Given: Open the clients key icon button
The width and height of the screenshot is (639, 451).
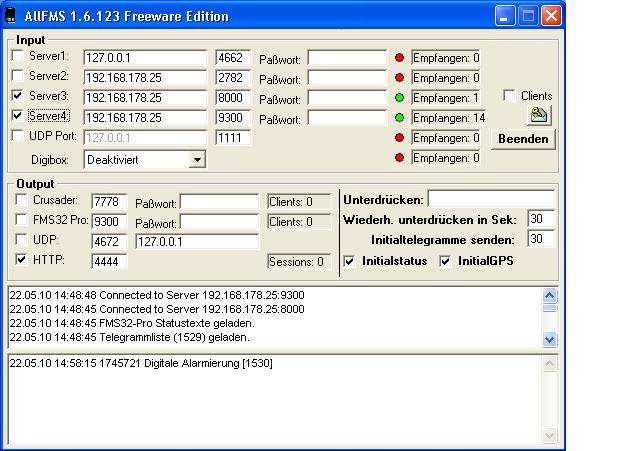Looking at the screenshot, I should (x=539, y=115).
